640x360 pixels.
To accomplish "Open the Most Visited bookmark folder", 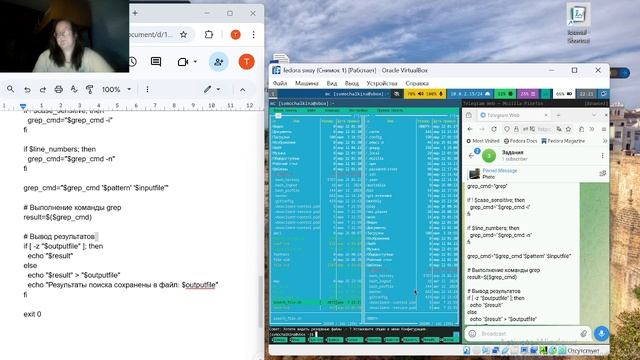I will [x=483, y=141].
